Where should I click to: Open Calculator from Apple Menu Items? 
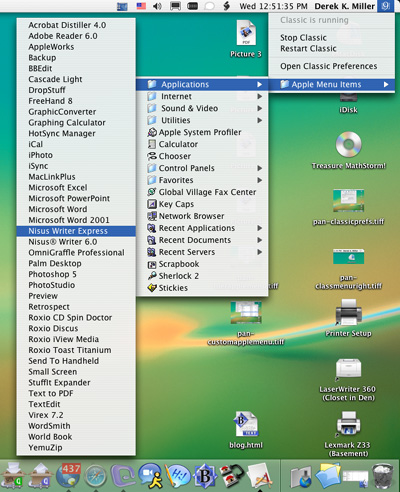coord(202,144)
